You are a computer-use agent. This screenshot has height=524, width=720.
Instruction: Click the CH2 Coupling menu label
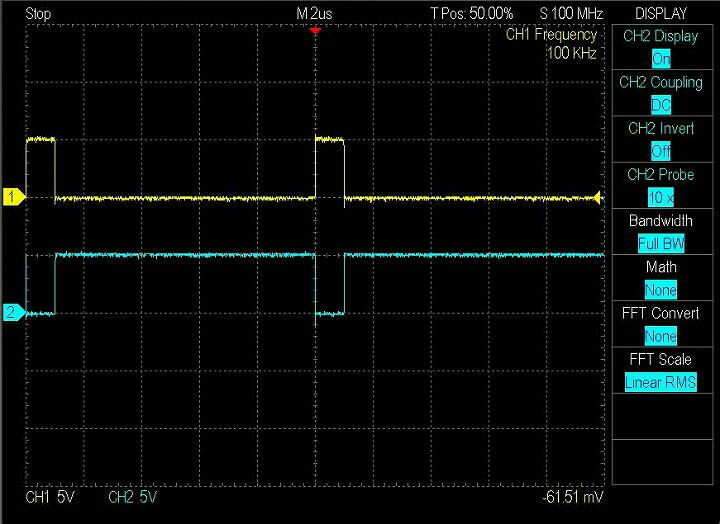click(661, 83)
